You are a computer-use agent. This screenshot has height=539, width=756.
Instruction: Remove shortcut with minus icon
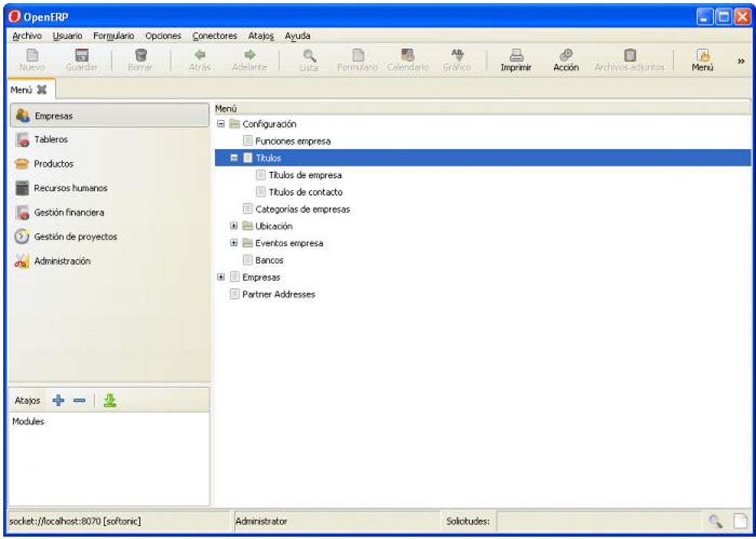pos(79,400)
